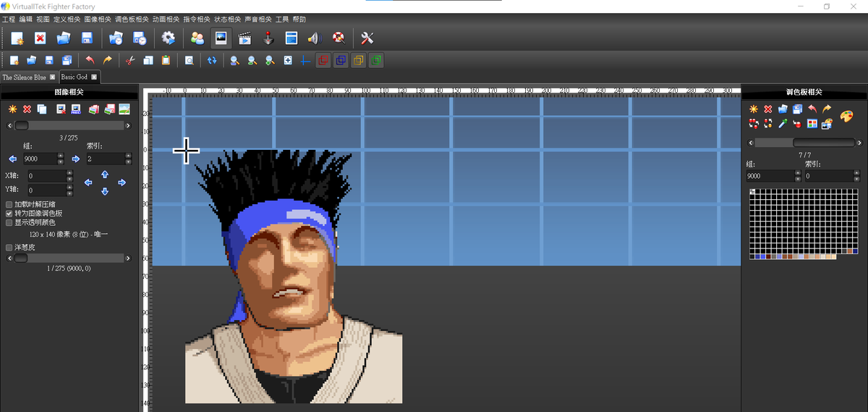
Task: Open the 调色板相关 menu
Action: 132,19
